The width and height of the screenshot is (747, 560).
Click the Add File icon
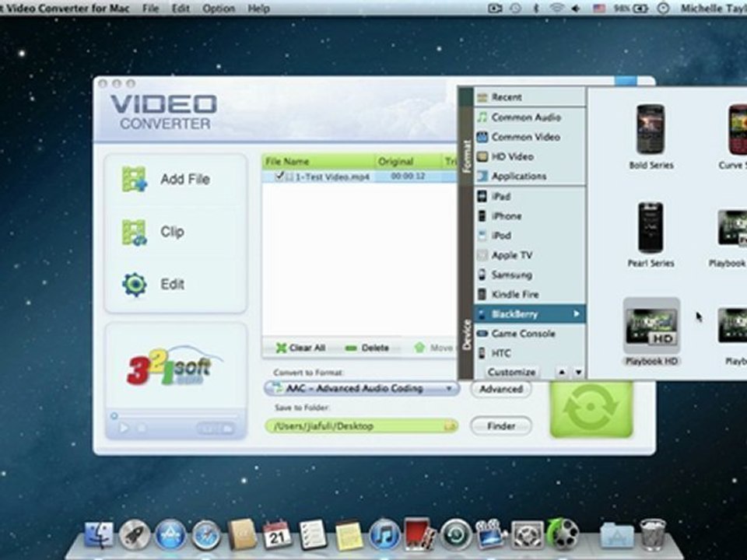point(134,179)
